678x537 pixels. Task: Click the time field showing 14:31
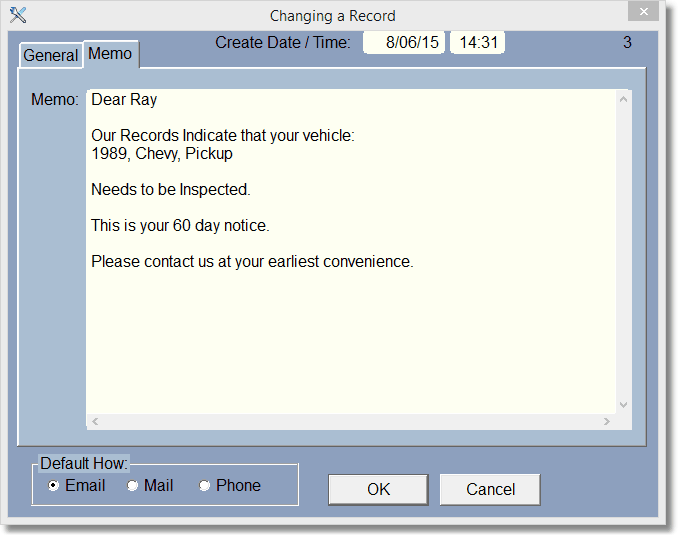pyautogui.click(x=477, y=43)
